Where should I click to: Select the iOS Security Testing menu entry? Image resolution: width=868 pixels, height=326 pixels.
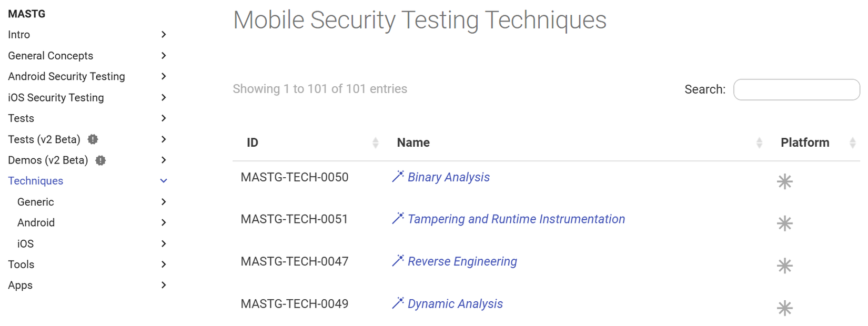tap(56, 98)
